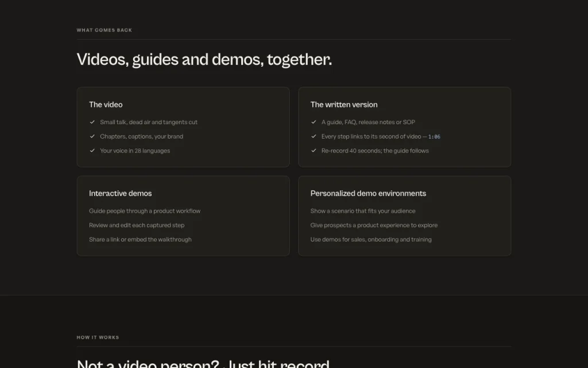
Task: Select the "HOW IT WORKS" section label
Action: [x=98, y=337]
